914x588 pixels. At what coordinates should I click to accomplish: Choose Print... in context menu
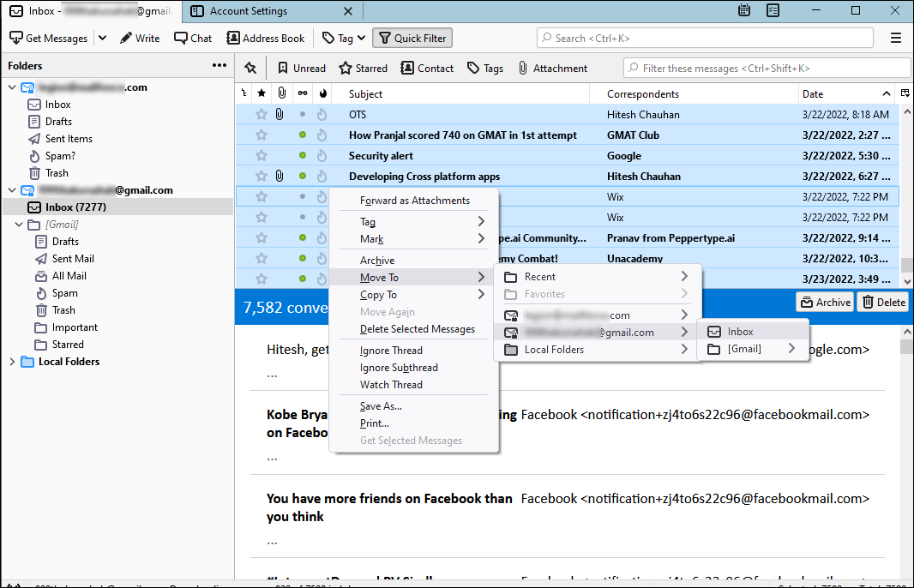414,423
